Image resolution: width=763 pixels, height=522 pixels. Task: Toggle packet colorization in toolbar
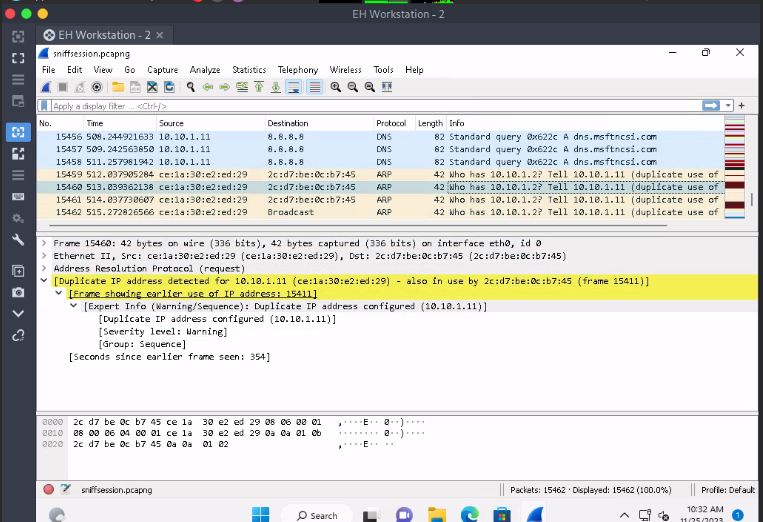click(x=314, y=87)
